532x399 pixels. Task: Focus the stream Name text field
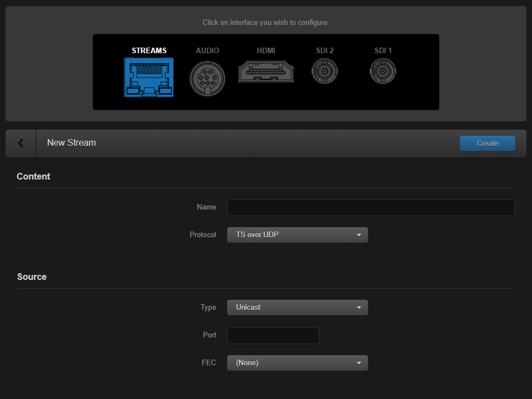point(371,208)
